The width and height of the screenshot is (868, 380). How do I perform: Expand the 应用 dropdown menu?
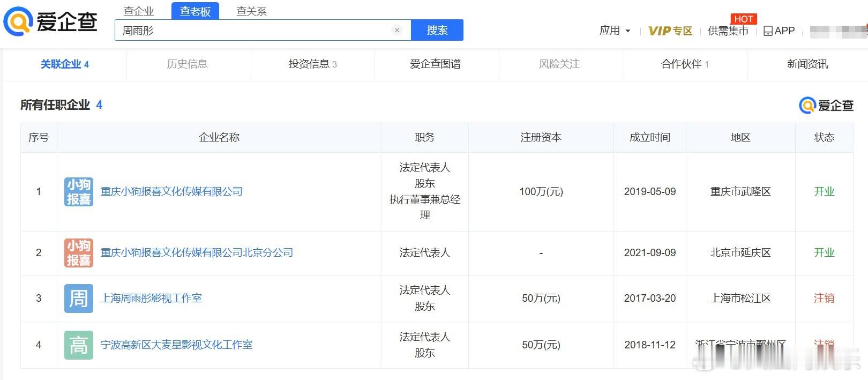point(615,31)
